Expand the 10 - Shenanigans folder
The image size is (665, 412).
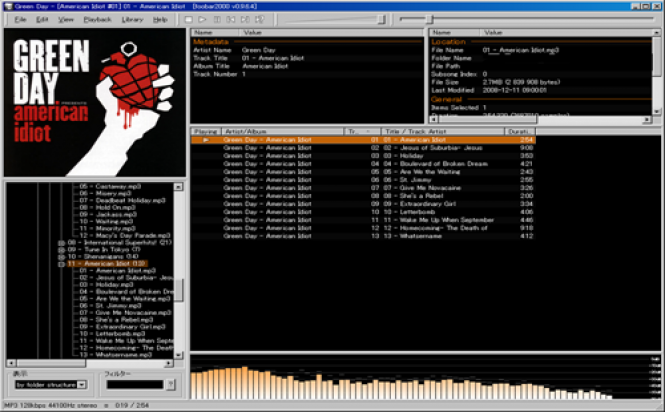[61, 257]
